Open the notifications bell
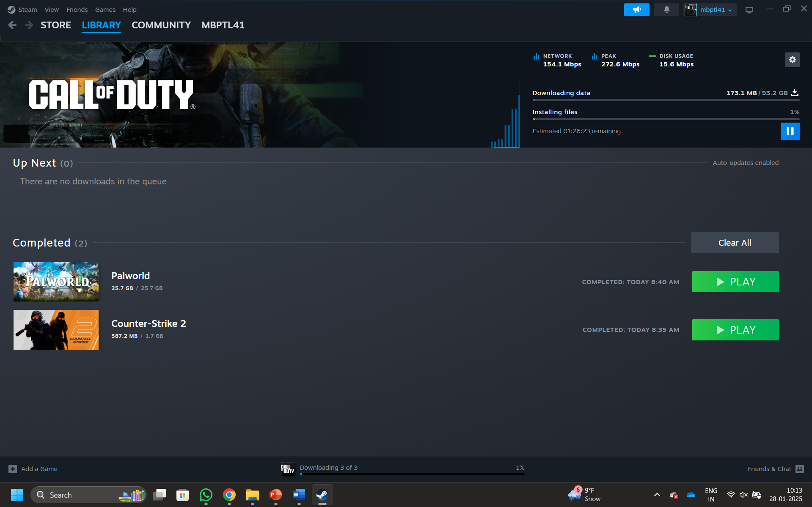Viewport: 812px width, 507px height. 666,10
